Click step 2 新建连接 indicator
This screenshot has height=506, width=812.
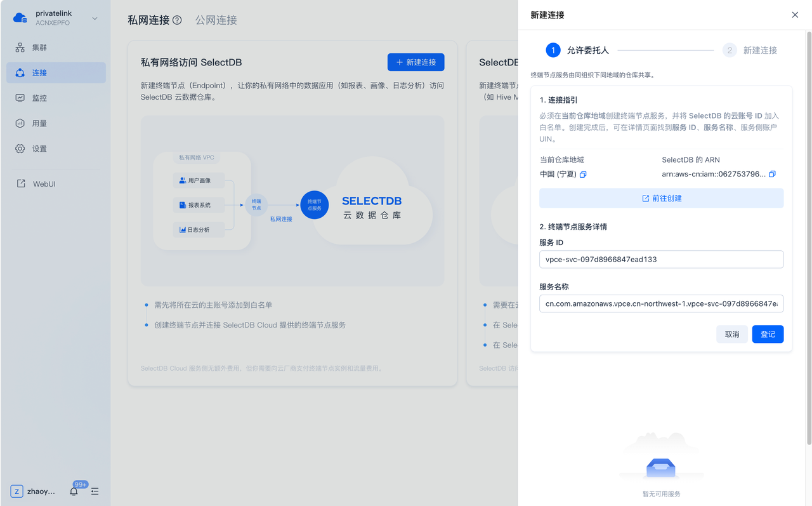(x=750, y=50)
